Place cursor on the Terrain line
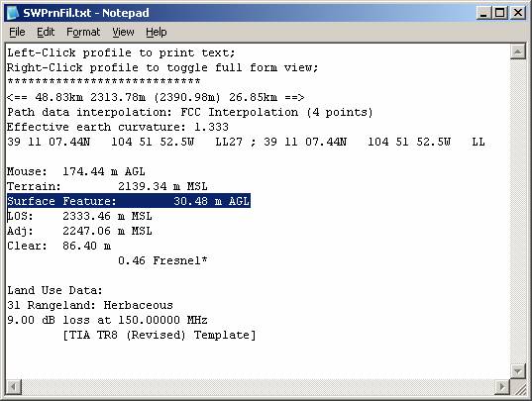Screen dimensions: 532x401 (107, 186)
